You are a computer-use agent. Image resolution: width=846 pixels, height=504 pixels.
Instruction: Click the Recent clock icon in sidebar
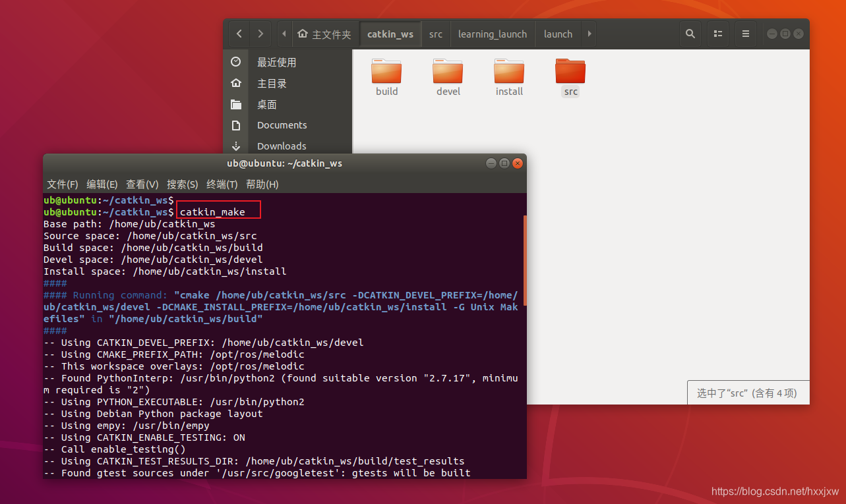click(236, 61)
